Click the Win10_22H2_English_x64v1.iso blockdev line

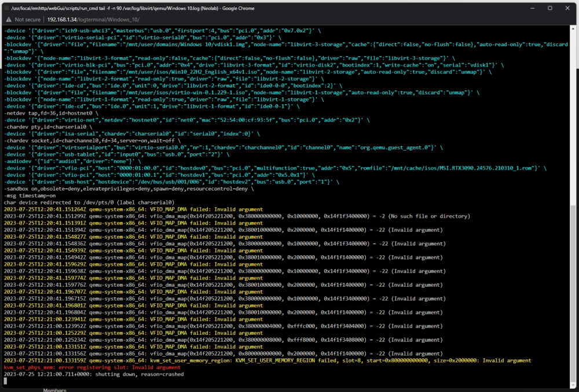coord(248,72)
